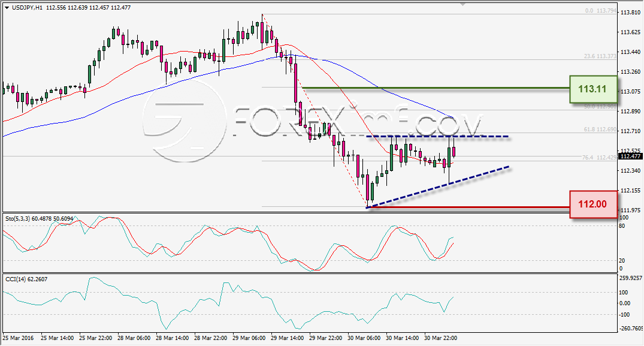Click the 113.440 price scale value
The height and width of the screenshot is (346, 644).
pyautogui.click(x=630, y=52)
